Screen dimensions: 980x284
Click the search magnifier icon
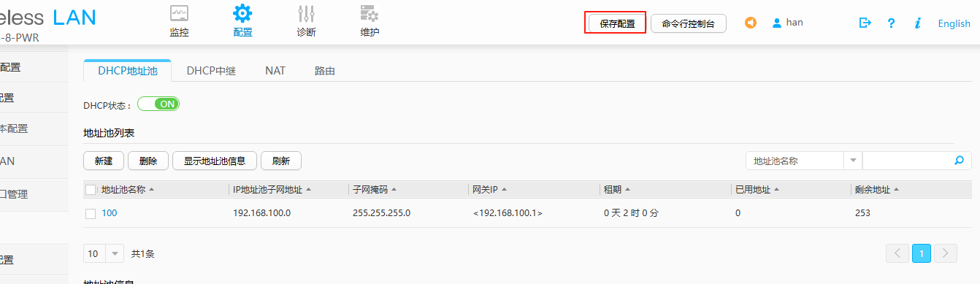[x=960, y=160]
